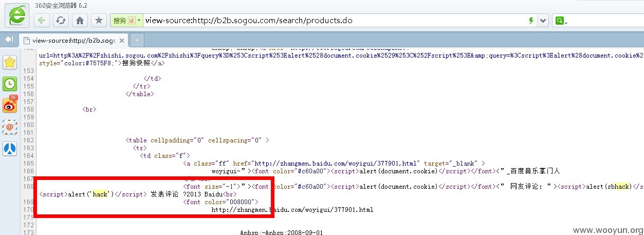Screen dimensions: 644x235
Task: Click the 360安全浏览器 6.2 window title
Action: coord(61,5)
